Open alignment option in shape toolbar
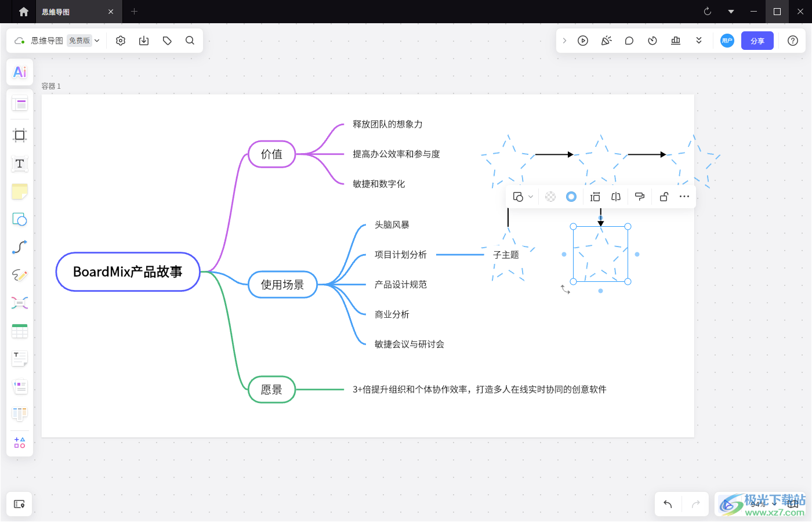Image resolution: width=812 pixels, height=522 pixels. pyautogui.click(x=595, y=197)
